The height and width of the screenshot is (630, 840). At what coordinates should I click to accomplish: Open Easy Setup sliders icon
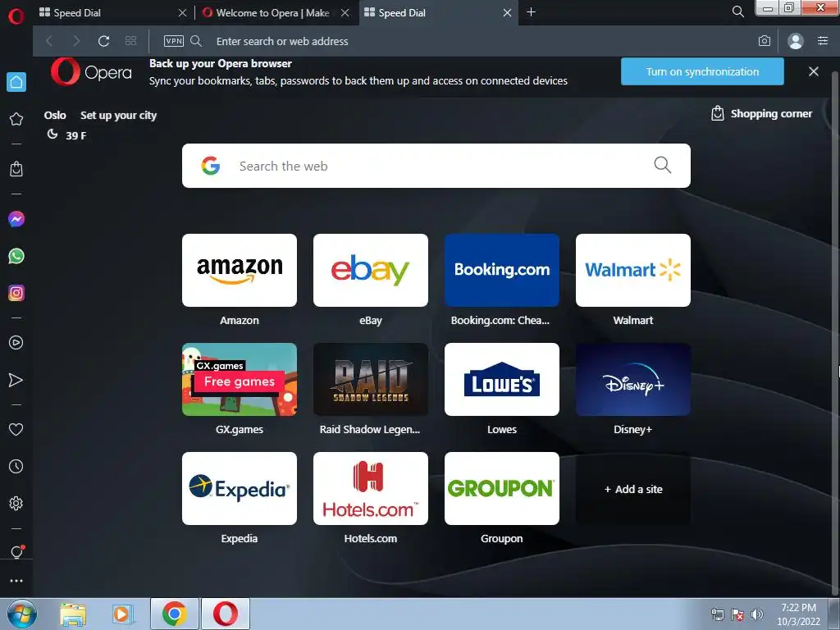[823, 41]
